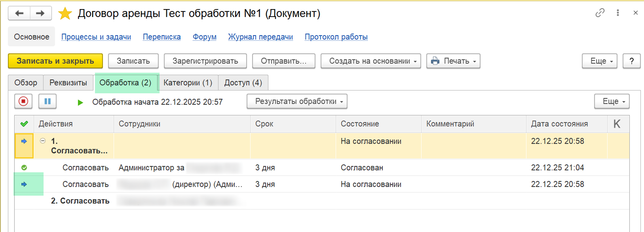Viewport: 644px width, 232px height.
Task: Pause processing with the pause button
Action: pyautogui.click(x=47, y=102)
